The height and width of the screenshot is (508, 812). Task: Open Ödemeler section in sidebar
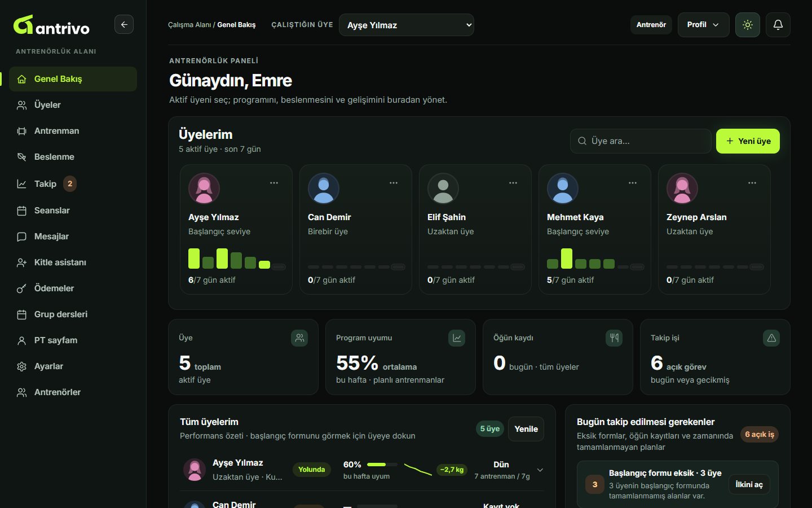coord(73,288)
